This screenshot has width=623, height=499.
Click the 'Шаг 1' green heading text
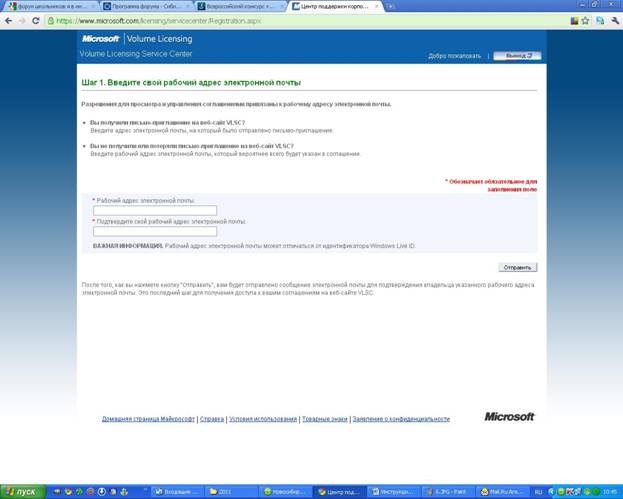tap(191, 83)
